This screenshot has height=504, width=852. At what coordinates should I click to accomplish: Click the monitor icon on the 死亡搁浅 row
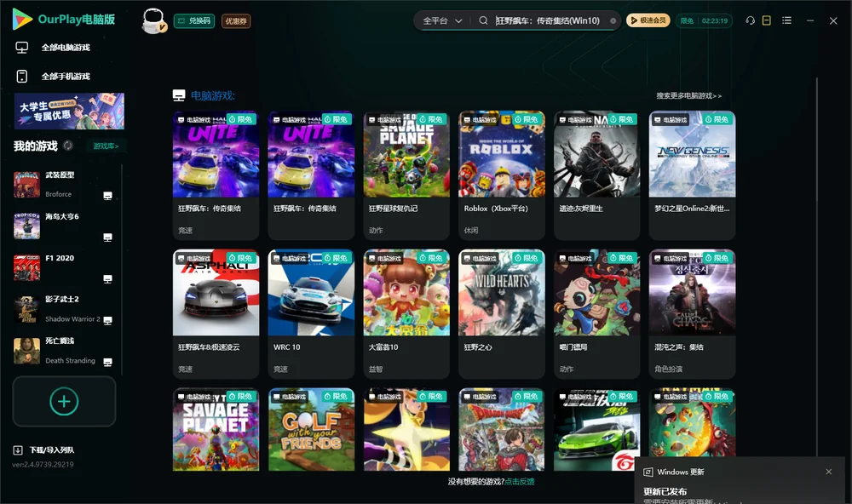coord(107,363)
